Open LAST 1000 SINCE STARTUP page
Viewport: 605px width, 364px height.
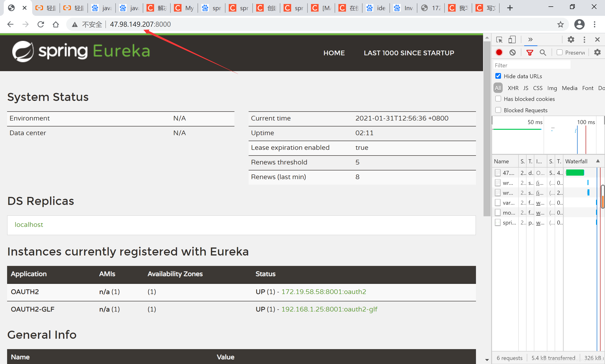tap(409, 53)
